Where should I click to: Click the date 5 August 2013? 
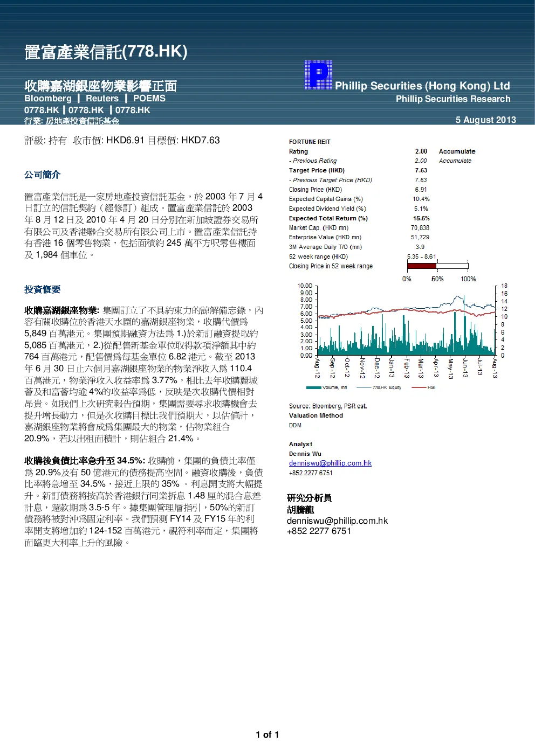click(485, 120)
